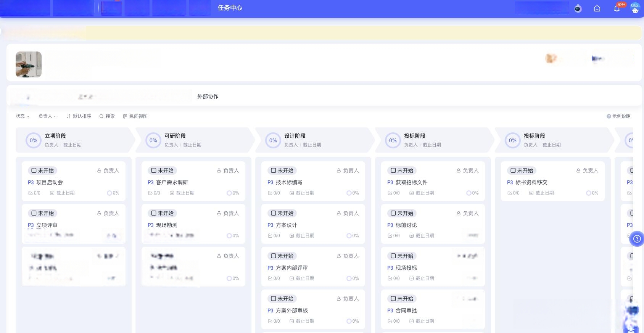Set 截止日期 on the 标前讨论 card
This screenshot has height=333, width=644.
(422, 236)
